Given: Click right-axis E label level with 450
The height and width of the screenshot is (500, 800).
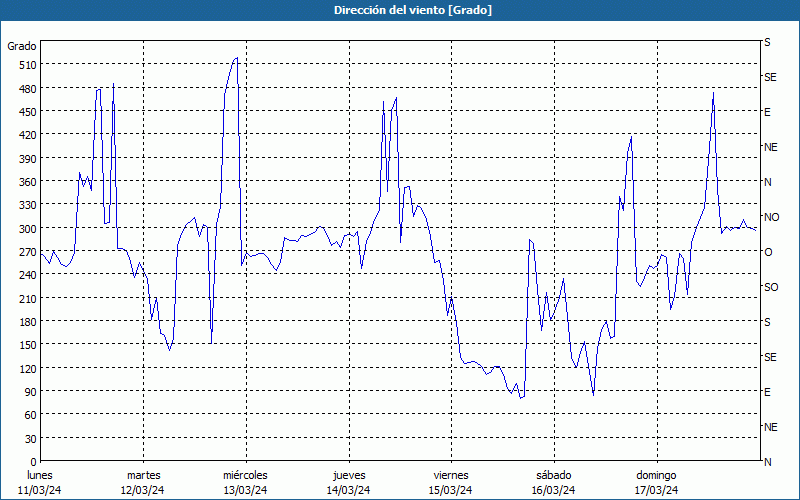Looking at the screenshot, I should 767,112.
